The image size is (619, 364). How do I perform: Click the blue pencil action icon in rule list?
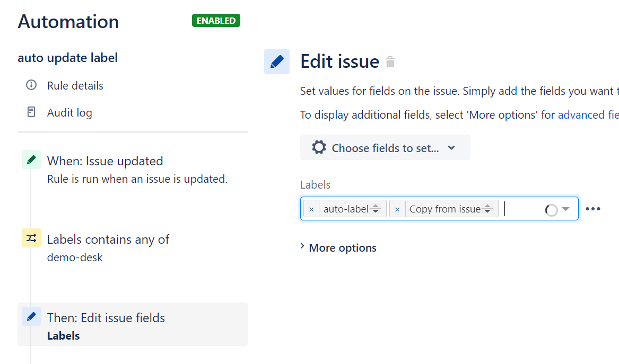31,316
